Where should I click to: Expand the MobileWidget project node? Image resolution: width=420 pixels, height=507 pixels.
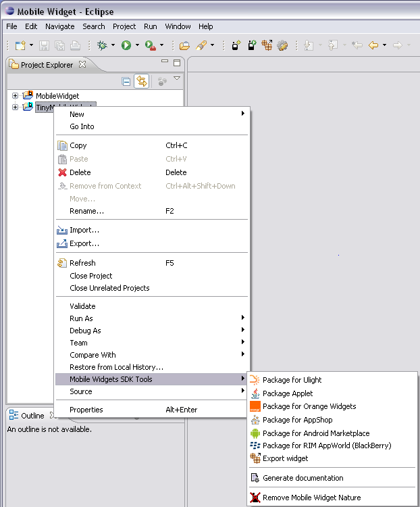coord(15,95)
